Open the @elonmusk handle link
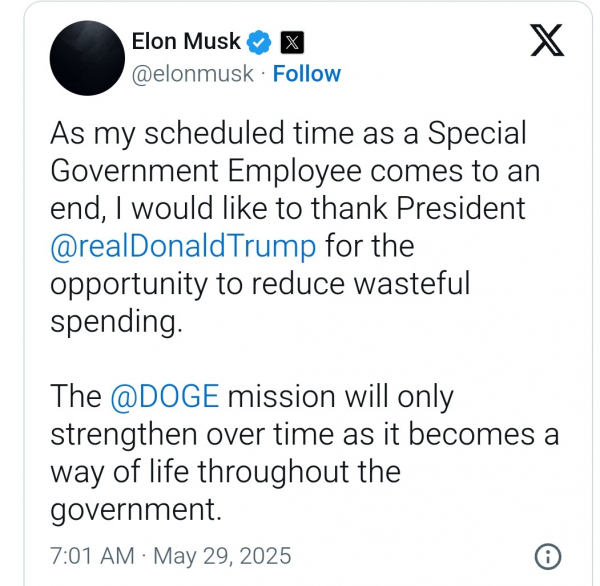Viewport: 600px width, 586px height. pos(192,73)
